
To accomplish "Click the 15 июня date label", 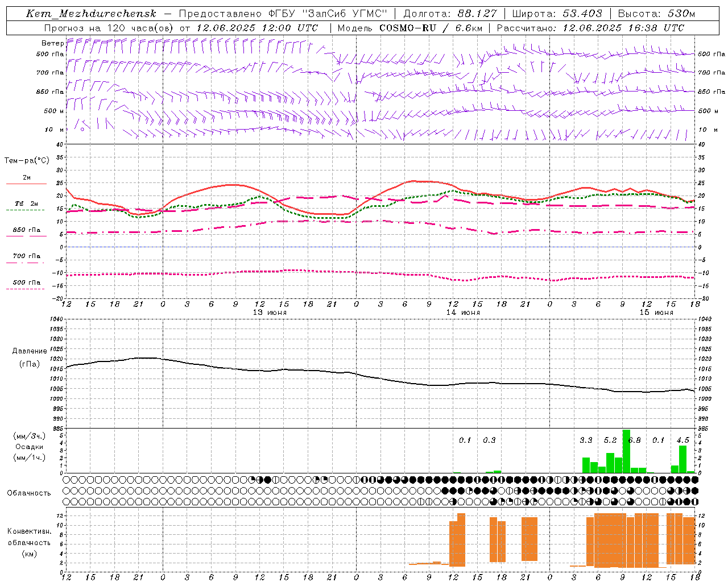I will click(x=656, y=313).
